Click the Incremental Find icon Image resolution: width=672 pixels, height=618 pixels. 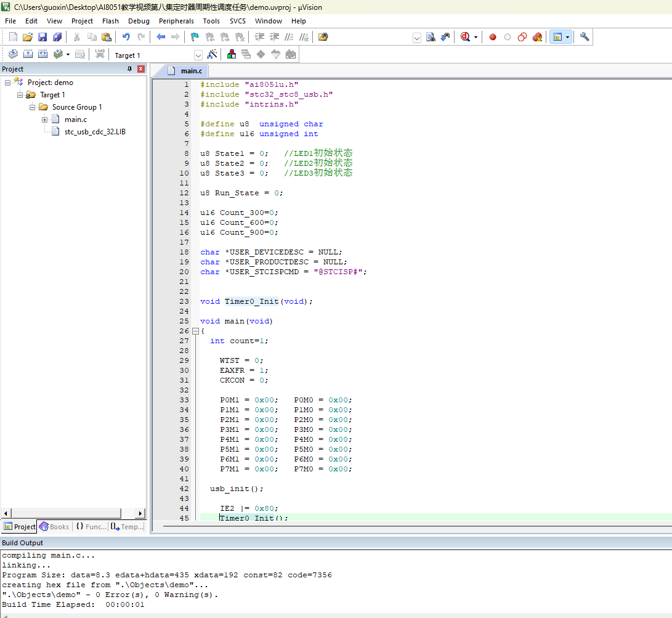coord(446,37)
